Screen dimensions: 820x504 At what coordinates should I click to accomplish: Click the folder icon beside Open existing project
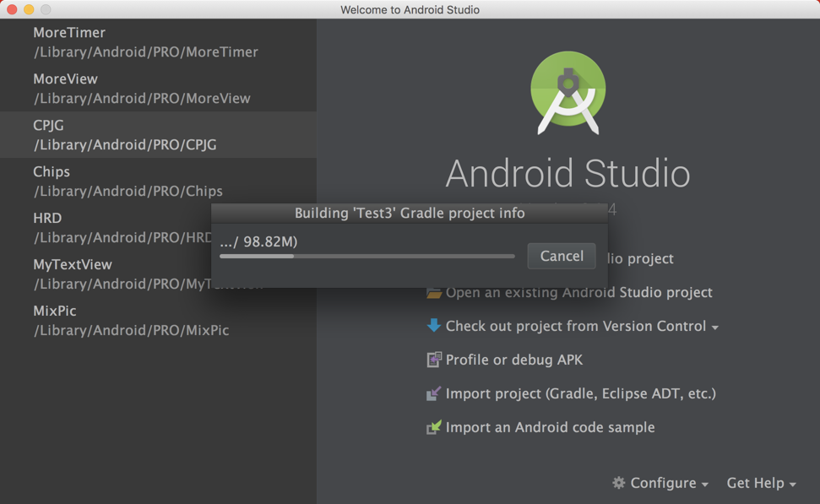(x=433, y=293)
